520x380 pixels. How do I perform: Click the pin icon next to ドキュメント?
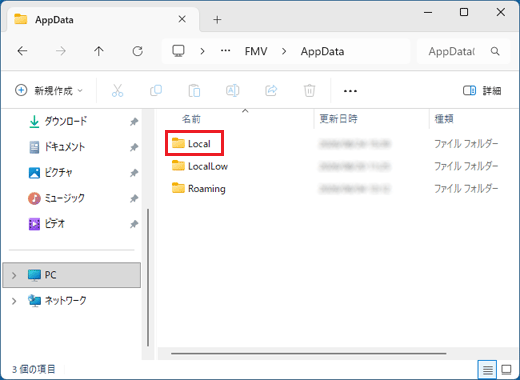(x=134, y=147)
